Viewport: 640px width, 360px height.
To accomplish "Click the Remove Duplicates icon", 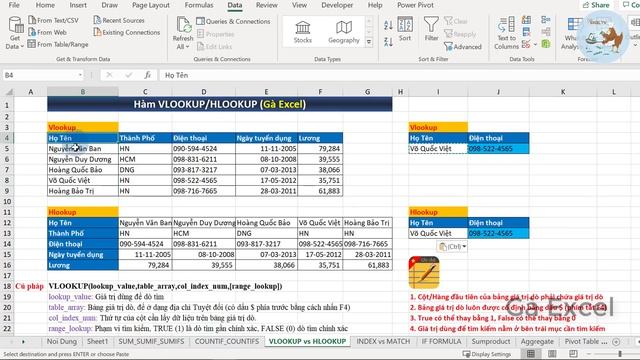I will click(x=527, y=32).
